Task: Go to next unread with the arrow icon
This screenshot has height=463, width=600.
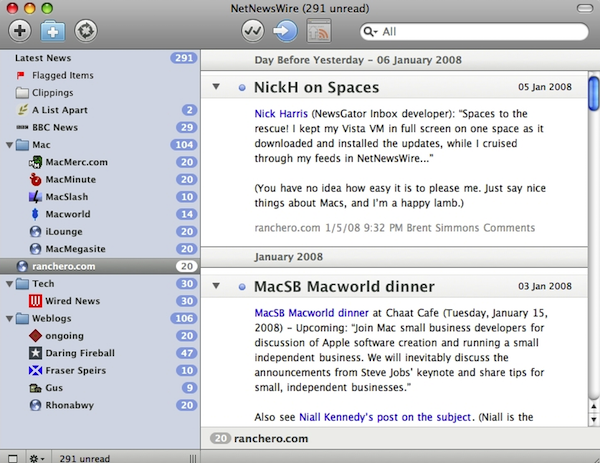Action: pos(286,31)
